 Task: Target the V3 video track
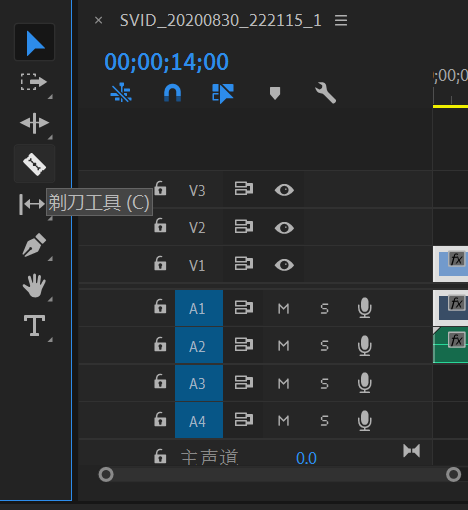pyautogui.click(x=197, y=190)
